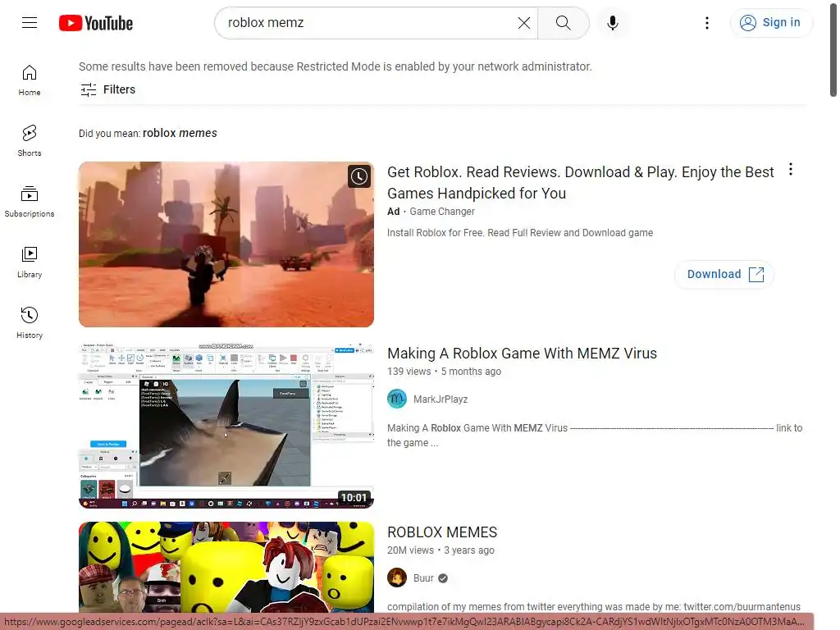Search instead for roblox memes

click(x=180, y=133)
